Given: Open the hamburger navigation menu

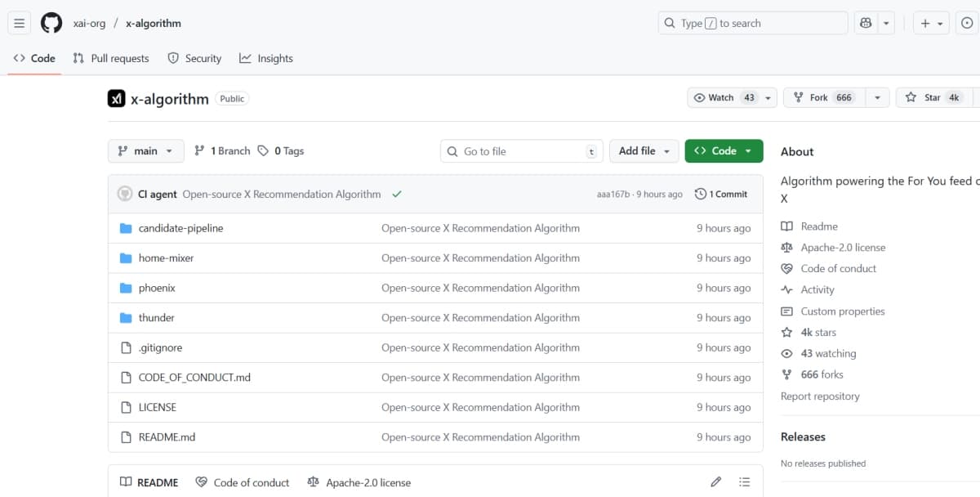Looking at the screenshot, I should (x=20, y=24).
